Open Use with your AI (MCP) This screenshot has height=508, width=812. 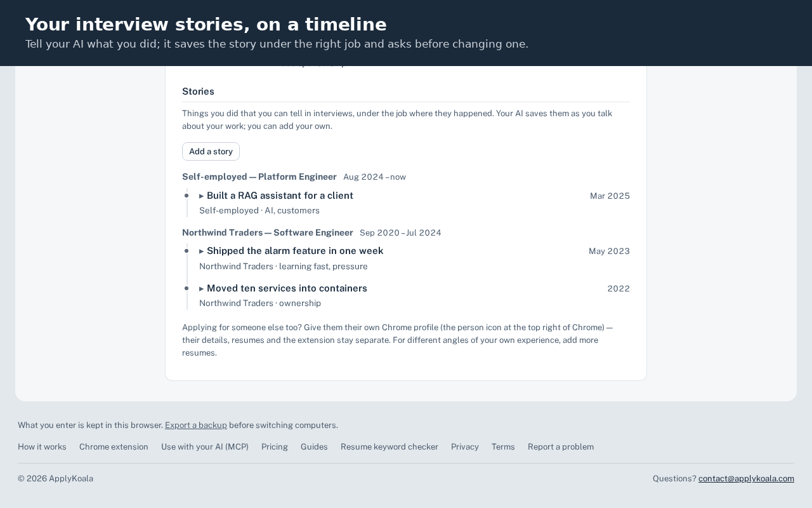tap(205, 447)
